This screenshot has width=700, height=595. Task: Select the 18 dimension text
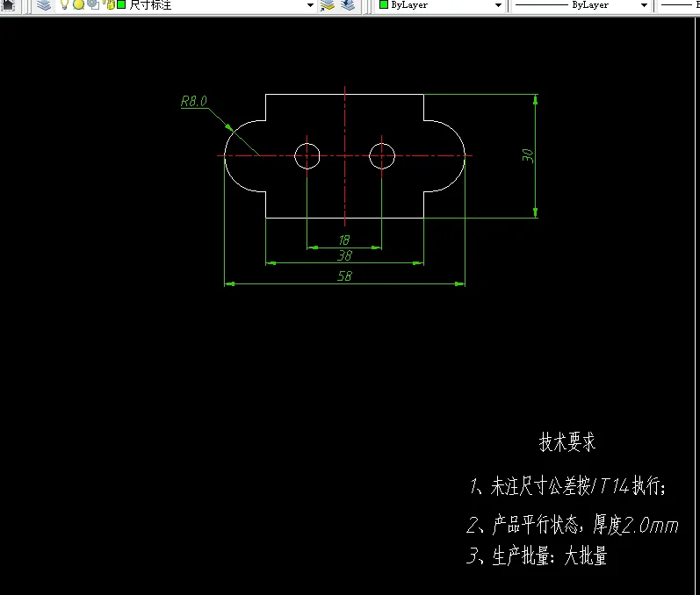pos(343,240)
